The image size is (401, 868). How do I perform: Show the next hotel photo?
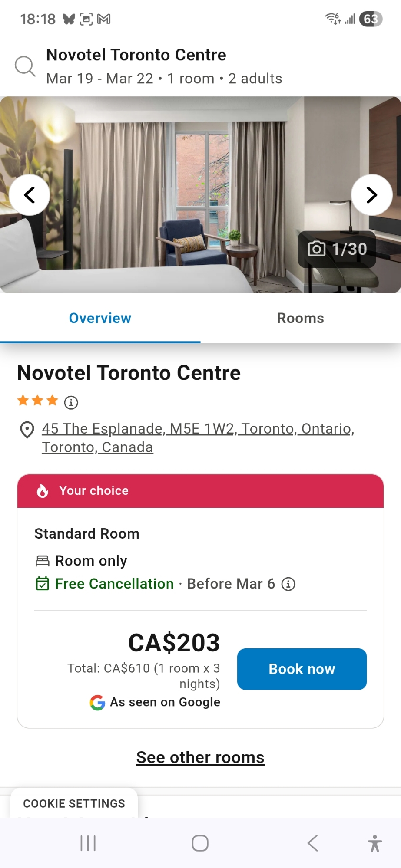pos(371,195)
